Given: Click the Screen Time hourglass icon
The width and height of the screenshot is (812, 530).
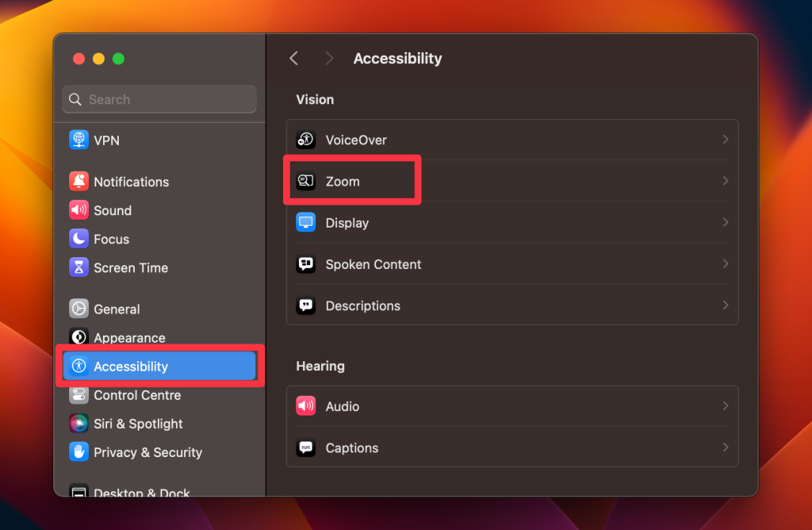Looking at the screenshot, I should (79, 267).
